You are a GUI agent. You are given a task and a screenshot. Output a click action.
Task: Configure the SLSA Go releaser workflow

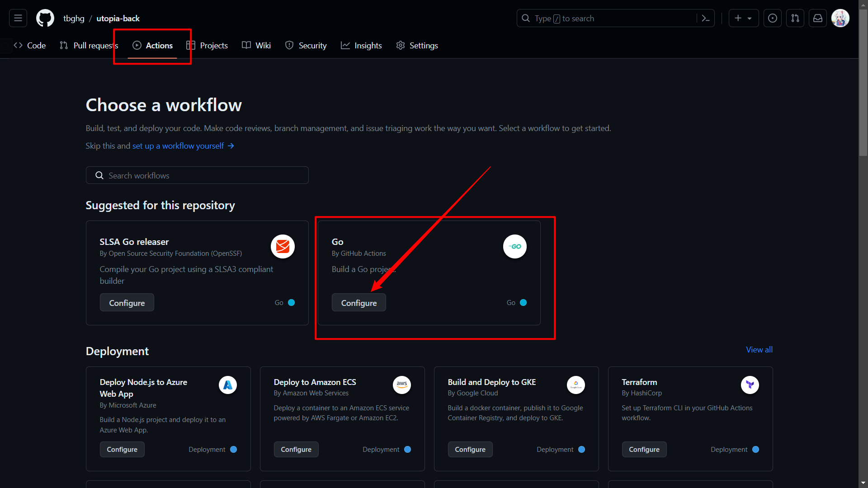127,303
